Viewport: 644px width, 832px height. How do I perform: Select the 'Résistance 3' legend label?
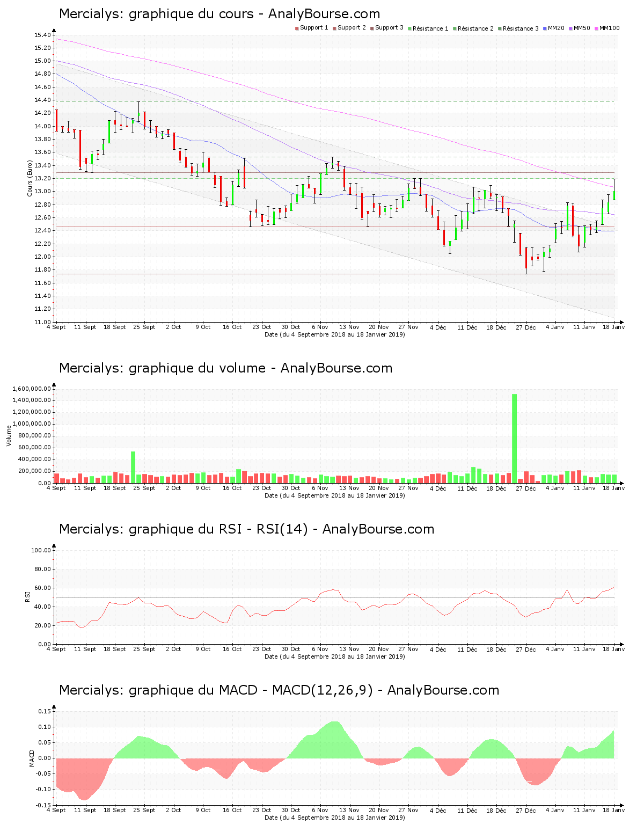click(521, 28)
